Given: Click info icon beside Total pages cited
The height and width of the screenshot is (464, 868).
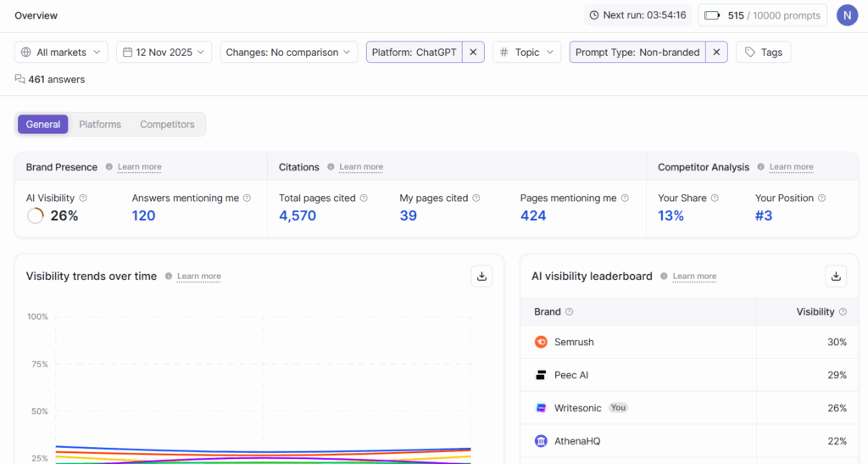Looking at the screenshot, I should click(x=364, y=198).
